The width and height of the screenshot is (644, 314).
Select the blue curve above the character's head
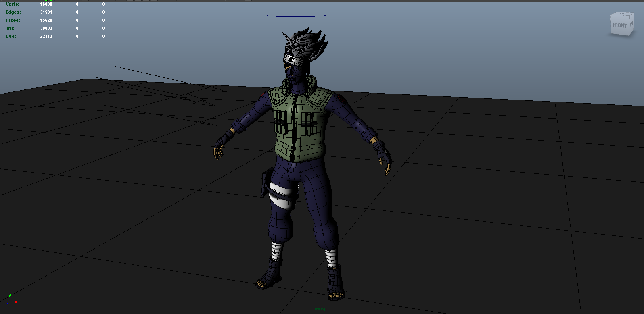(296, 16)
